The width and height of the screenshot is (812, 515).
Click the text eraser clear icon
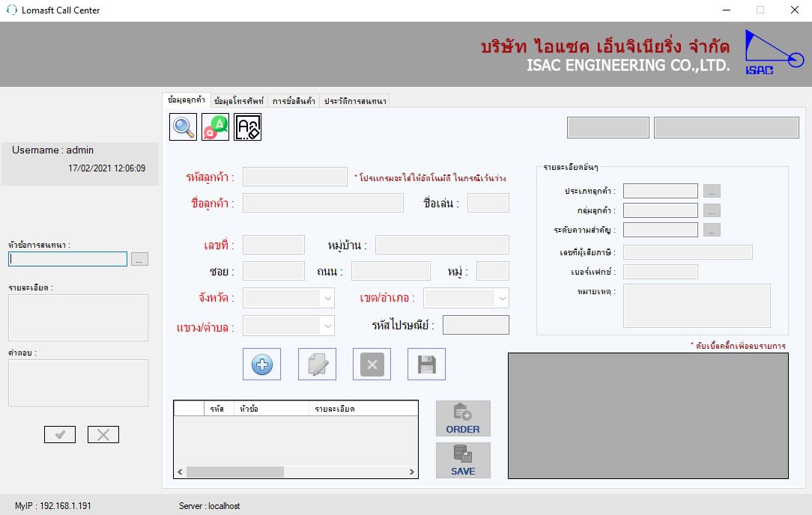247,127
